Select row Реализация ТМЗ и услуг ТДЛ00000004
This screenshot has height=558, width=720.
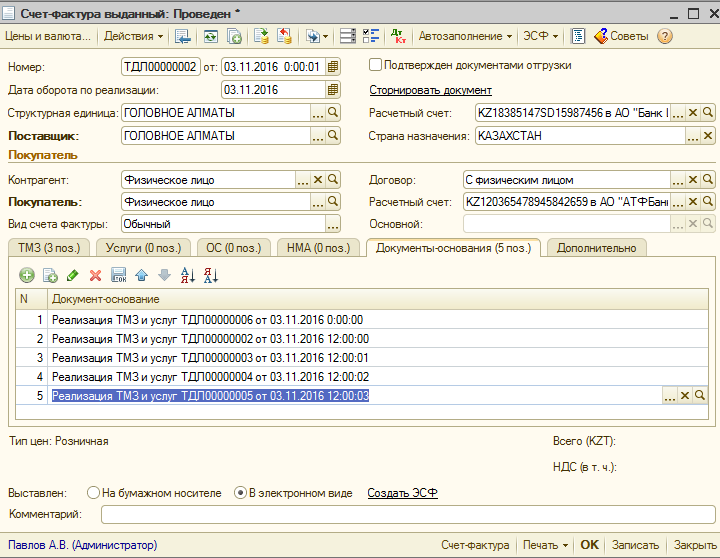click(362, 377)
